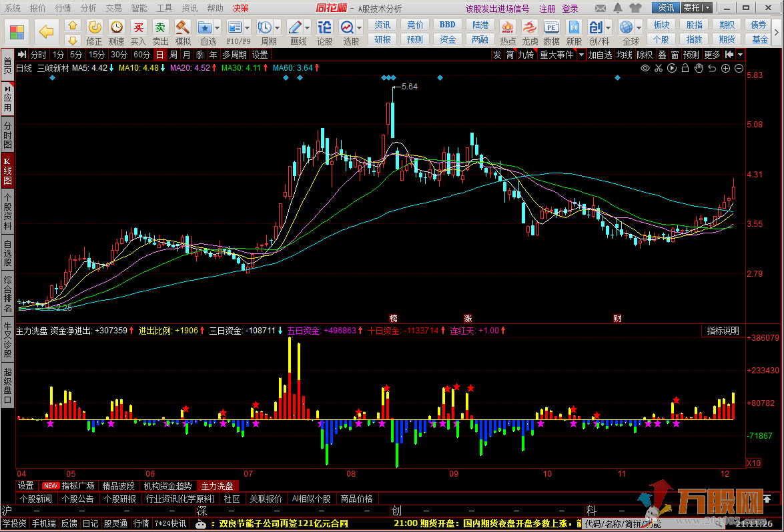Click the 周期 period clock icon

264,27
